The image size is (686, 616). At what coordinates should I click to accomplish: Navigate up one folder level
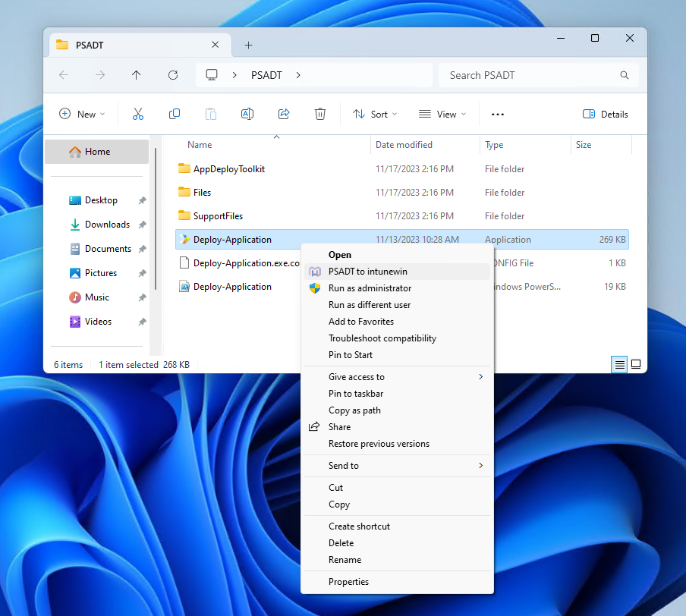tap(137, 75)
